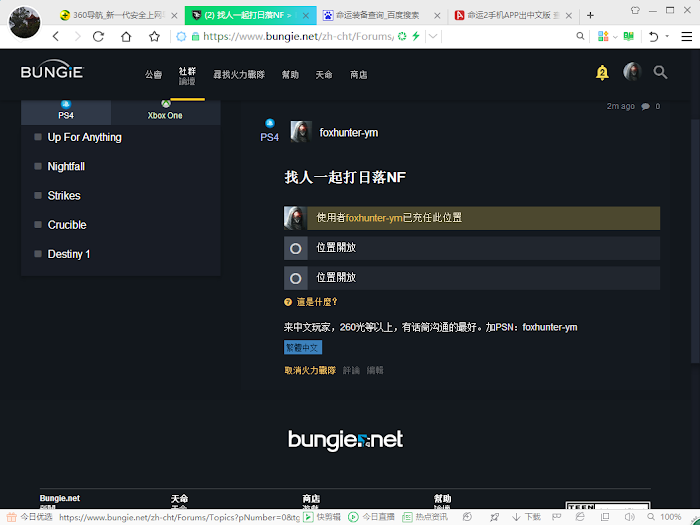The width and height of the screenshot is (700, 525).
Task: Check the Destiny 1 filter
Action: click(38, 254)
